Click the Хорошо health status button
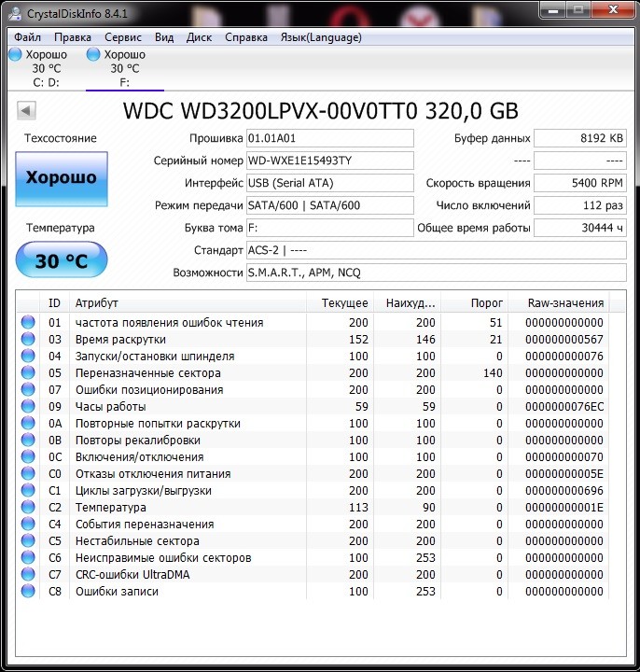This screenshot has height=672, width=640. pos(62,178)
